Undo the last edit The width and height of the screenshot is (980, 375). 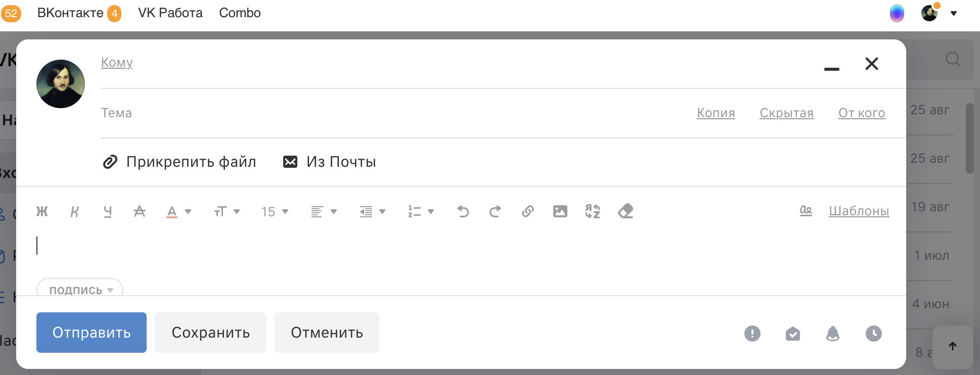463,211
